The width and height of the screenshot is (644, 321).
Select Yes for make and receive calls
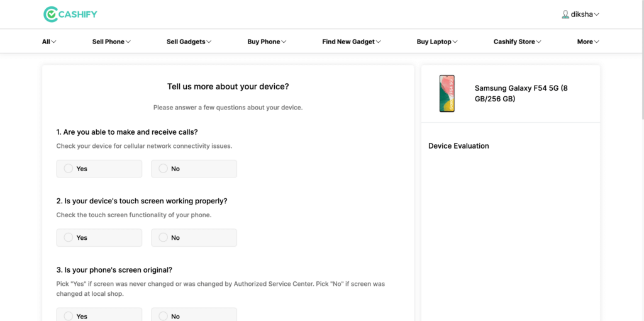tap(99, 169)
